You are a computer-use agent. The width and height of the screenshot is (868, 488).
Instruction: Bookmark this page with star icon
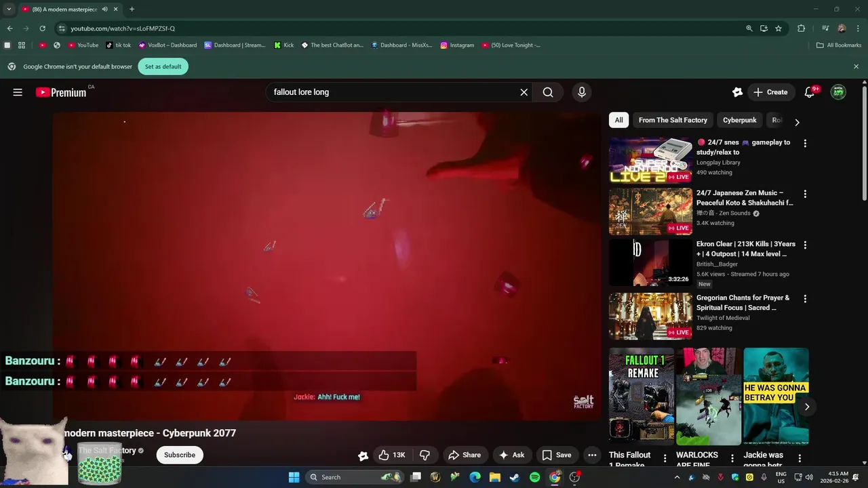pyautogui.click(x=778, y=28)
